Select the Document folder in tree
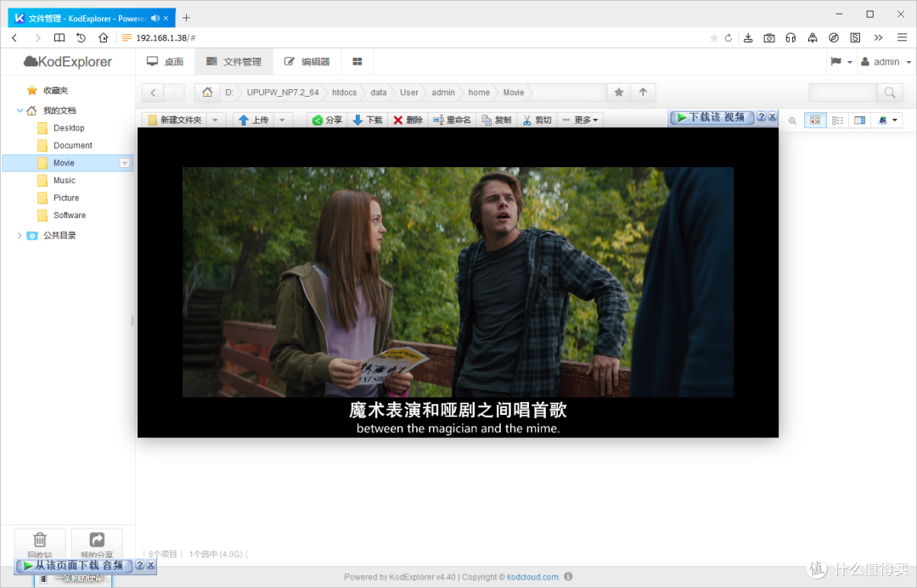This screenshot has height=588, width=917. pos(72,146)
